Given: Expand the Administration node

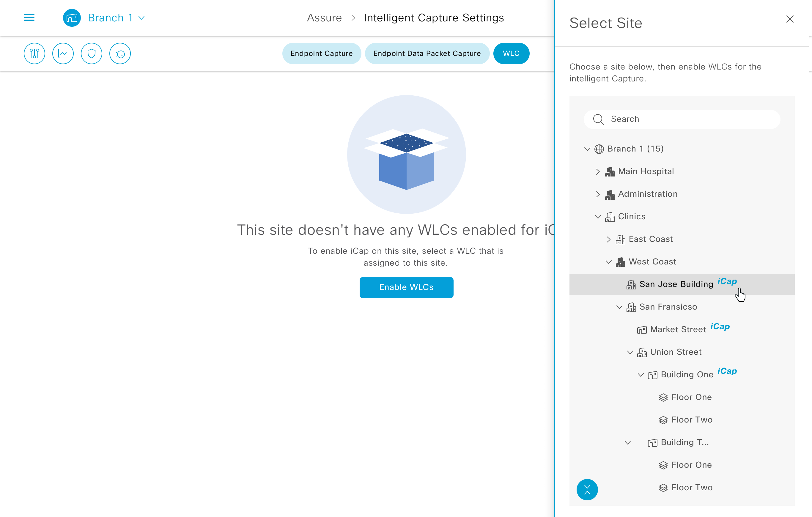Looking at the screenshot, I should 598,194.
